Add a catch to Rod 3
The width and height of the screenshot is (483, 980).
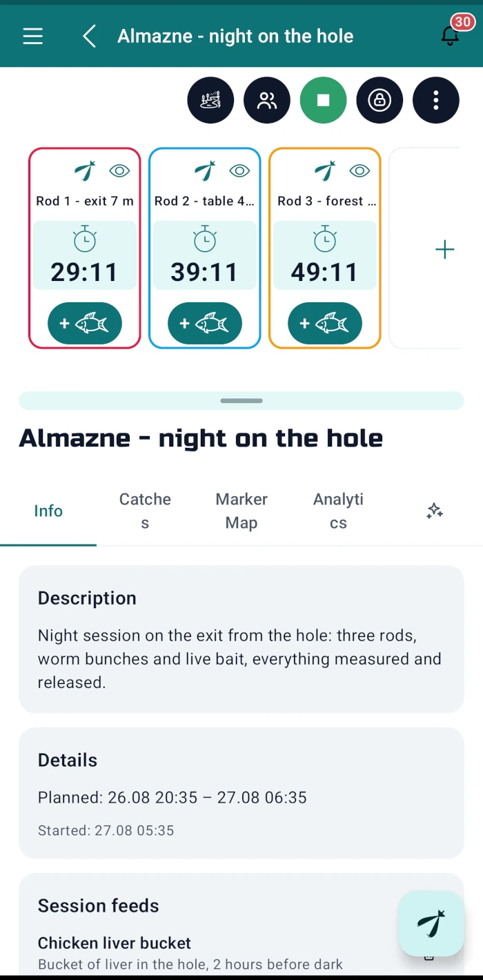325,323
